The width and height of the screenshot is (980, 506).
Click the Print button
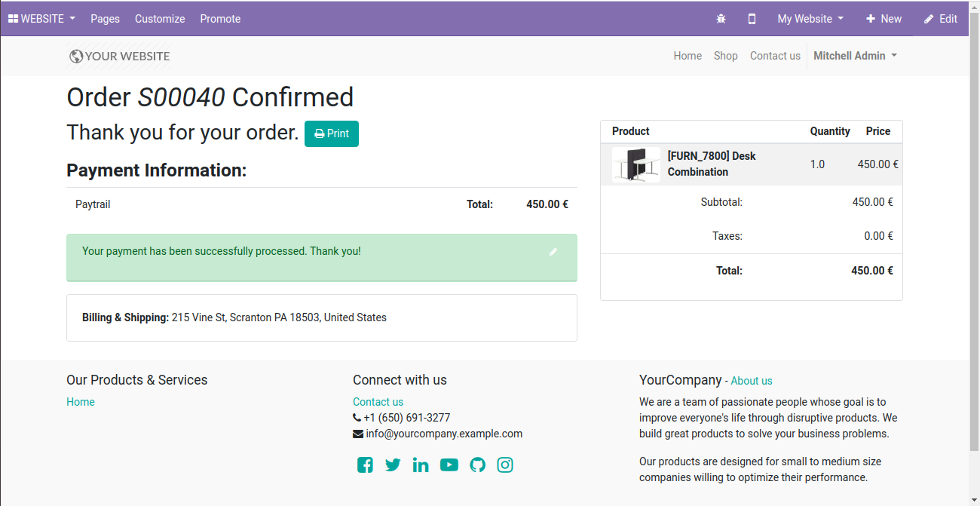click(x=332, y=133)
